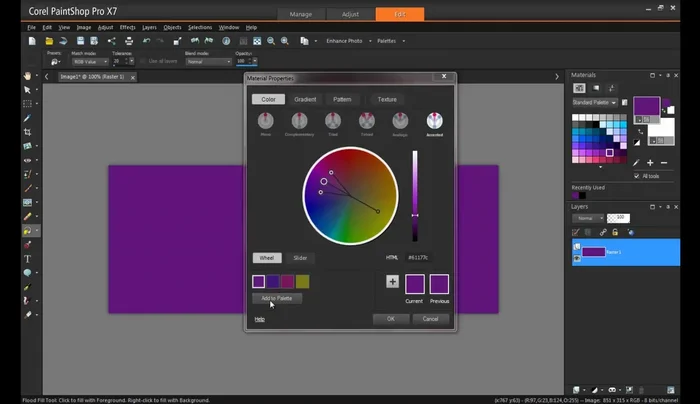Open the Effects menu
The height and width of the screenshot is (404, 700).
click(x=128, y=27)
